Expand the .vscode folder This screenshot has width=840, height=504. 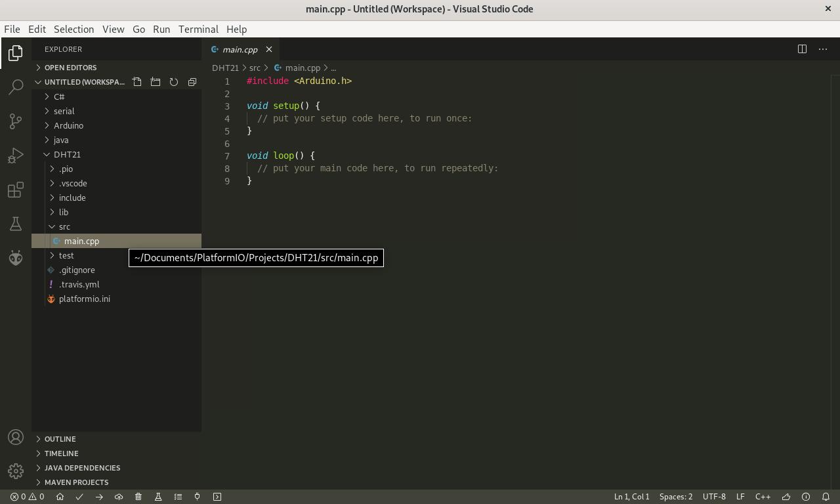tap(116, 183)
